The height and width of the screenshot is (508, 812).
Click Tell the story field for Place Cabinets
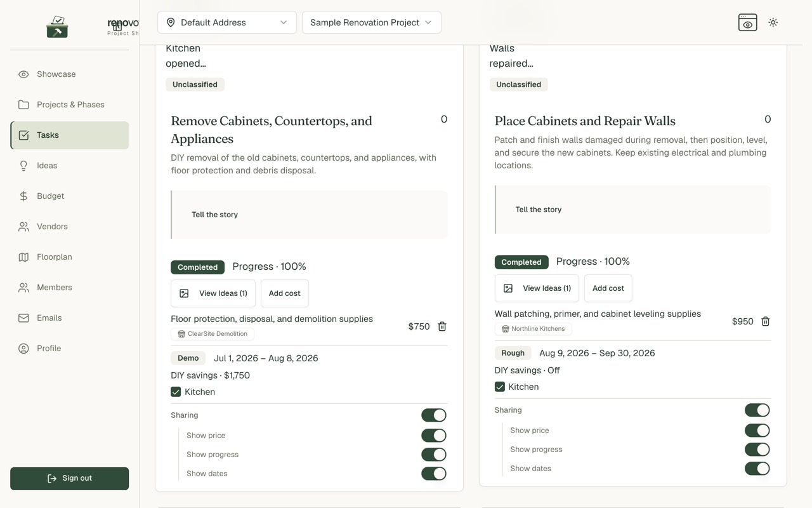coord(632,210)
